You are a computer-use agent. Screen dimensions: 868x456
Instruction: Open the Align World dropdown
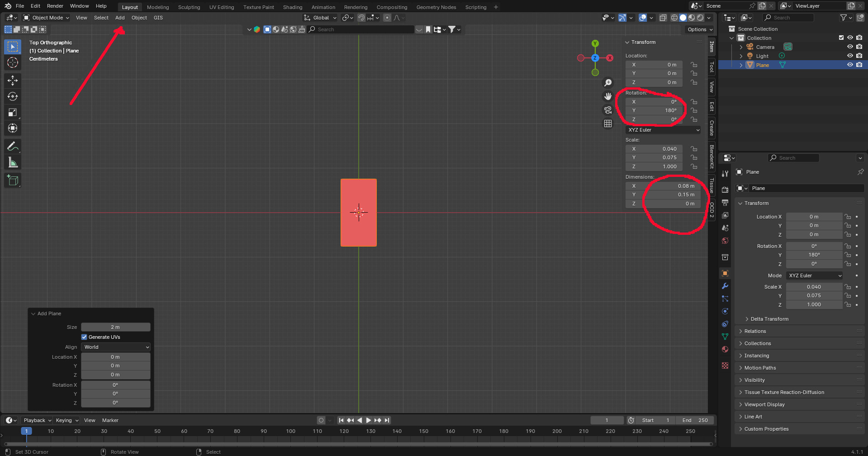[116, 347]
